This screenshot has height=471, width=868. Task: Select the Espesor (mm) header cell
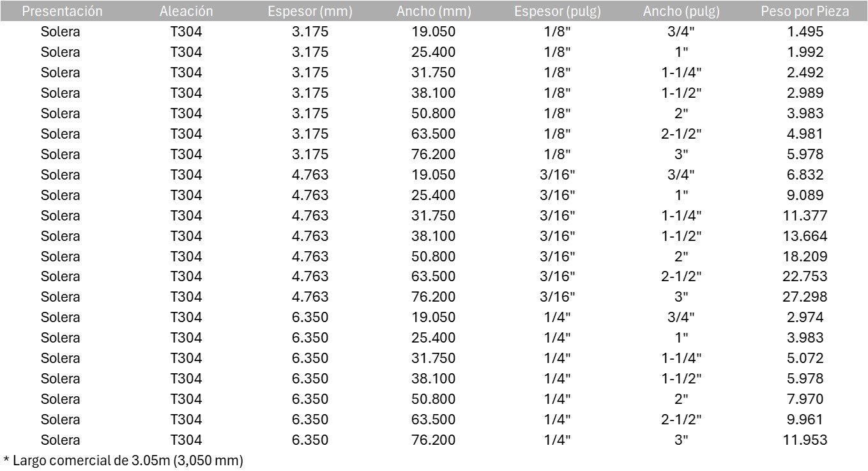click(310, 12)
